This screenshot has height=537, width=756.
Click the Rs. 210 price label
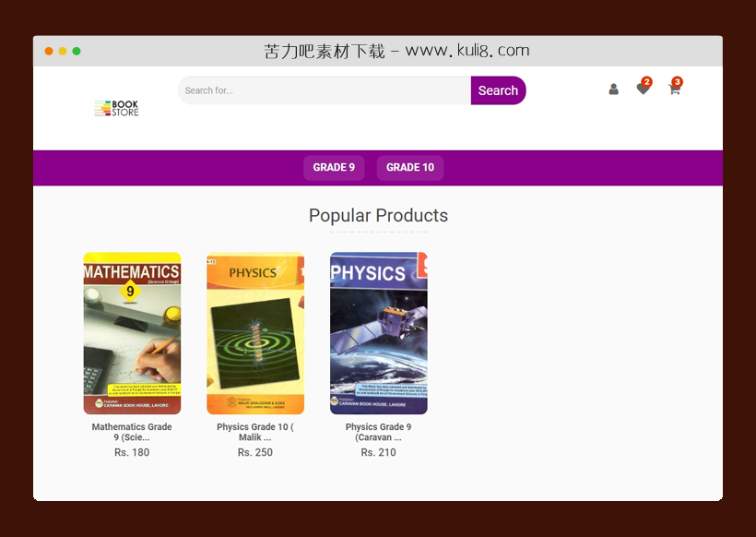(378, 452)
